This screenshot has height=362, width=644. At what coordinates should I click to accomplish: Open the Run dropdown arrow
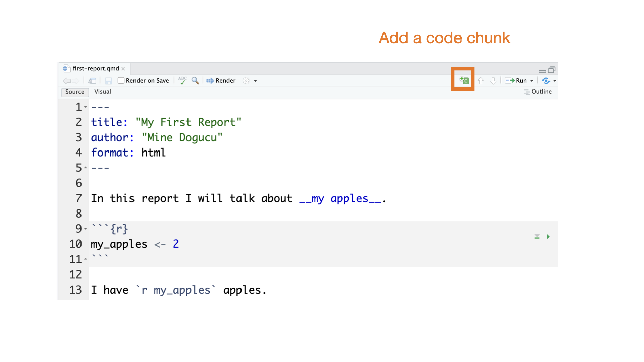pyautogui.click(x=532, y=81)
